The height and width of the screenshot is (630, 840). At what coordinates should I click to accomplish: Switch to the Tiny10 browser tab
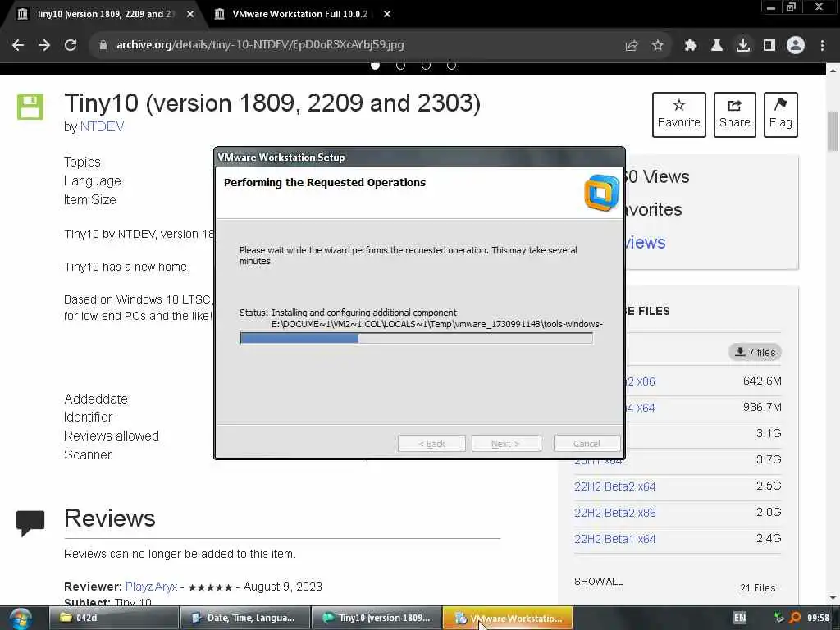coord(104,14)
